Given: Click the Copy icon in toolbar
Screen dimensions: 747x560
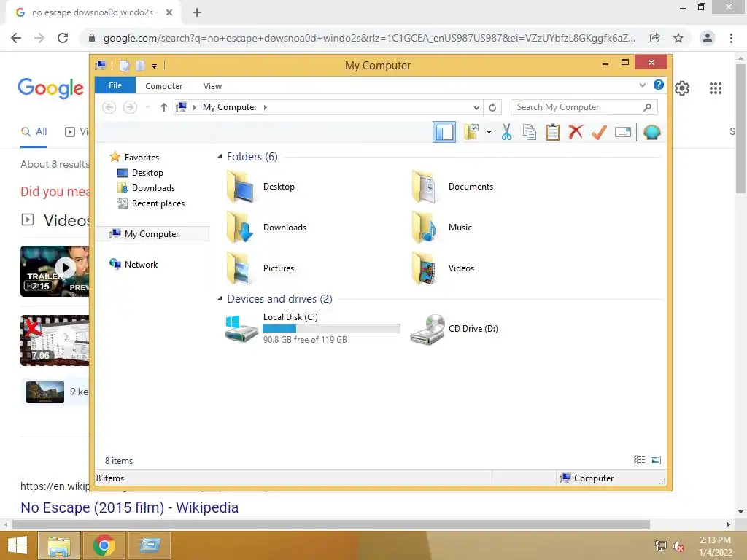Looking at the screenshot, I should pos(530,132).
